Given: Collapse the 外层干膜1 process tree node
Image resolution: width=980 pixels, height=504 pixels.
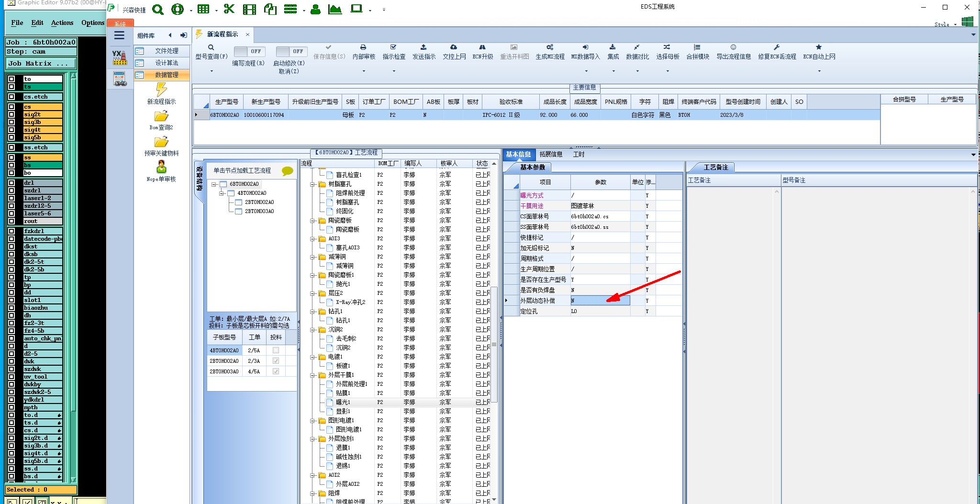Looking at the screenshot, I should pyautogui.click(x=312, y=375).
